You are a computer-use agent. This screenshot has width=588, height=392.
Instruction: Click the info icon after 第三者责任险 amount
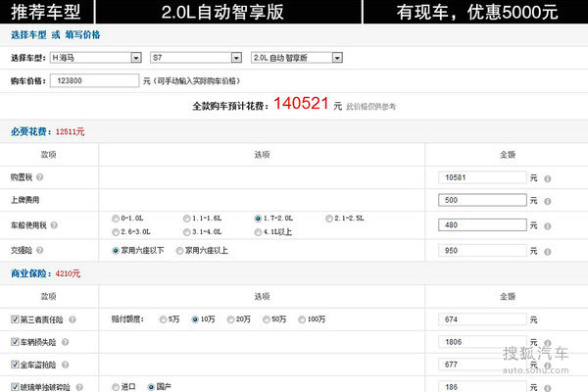[x=547, y=319]
